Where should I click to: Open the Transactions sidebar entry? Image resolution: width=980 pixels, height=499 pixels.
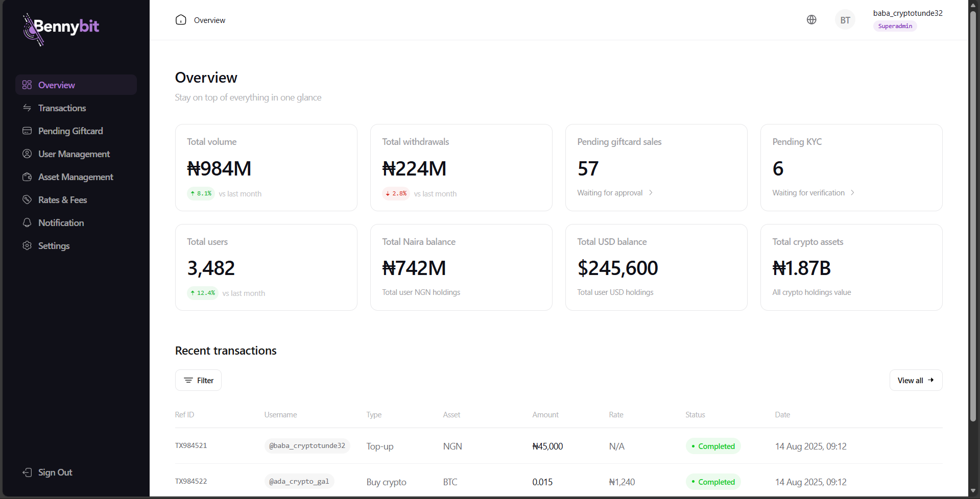click(61, 108)
